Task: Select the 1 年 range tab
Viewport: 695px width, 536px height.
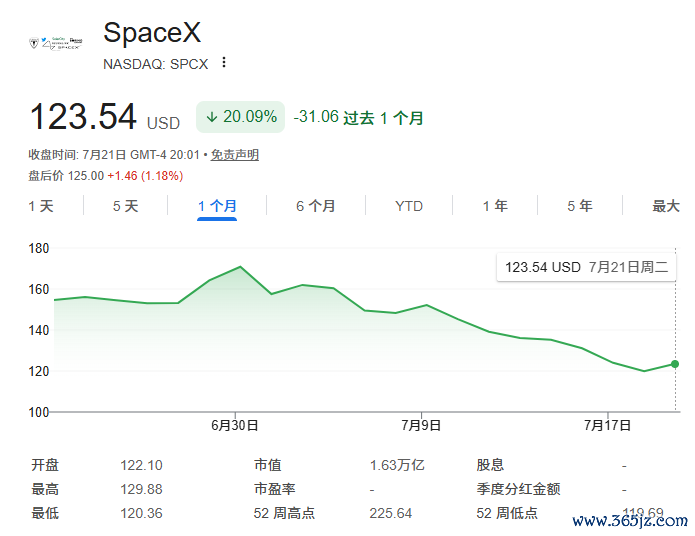Action: click(495, 206)
